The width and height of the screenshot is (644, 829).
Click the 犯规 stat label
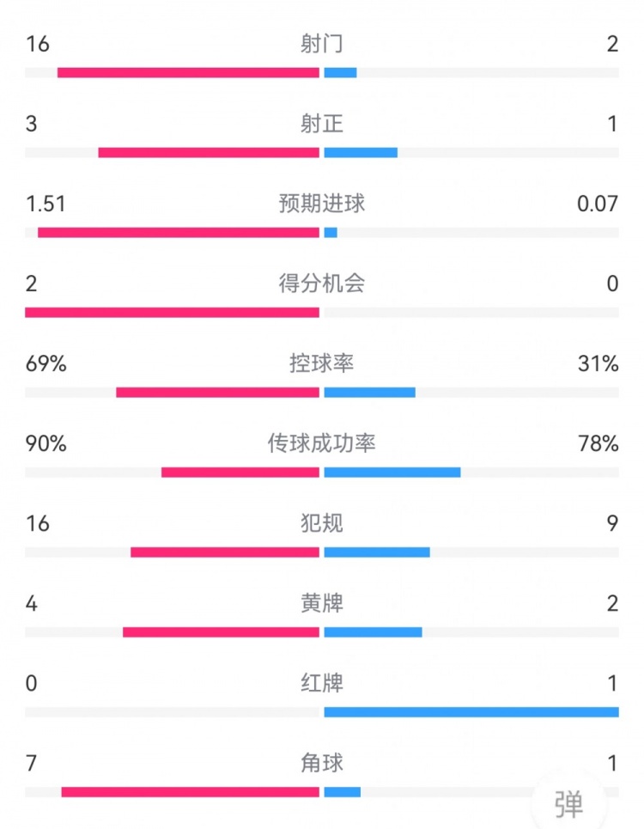point(322,523)
